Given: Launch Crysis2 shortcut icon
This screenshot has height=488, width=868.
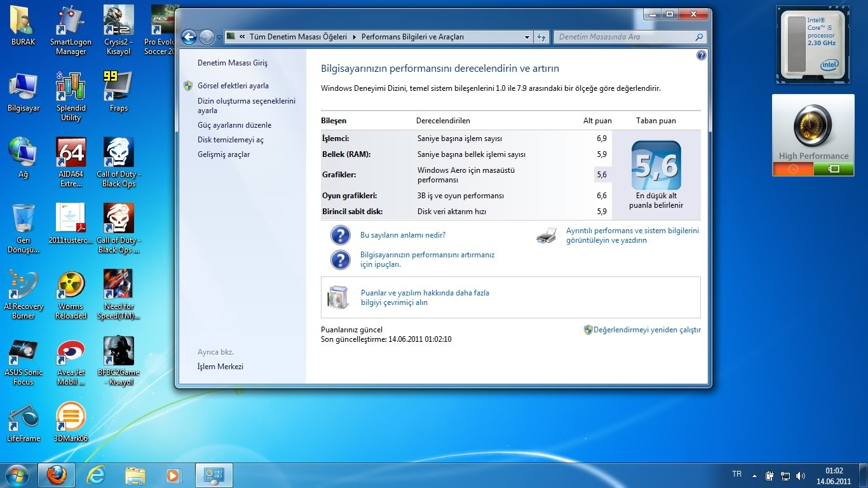Looking at the screenshot, I should click(118, 30).
